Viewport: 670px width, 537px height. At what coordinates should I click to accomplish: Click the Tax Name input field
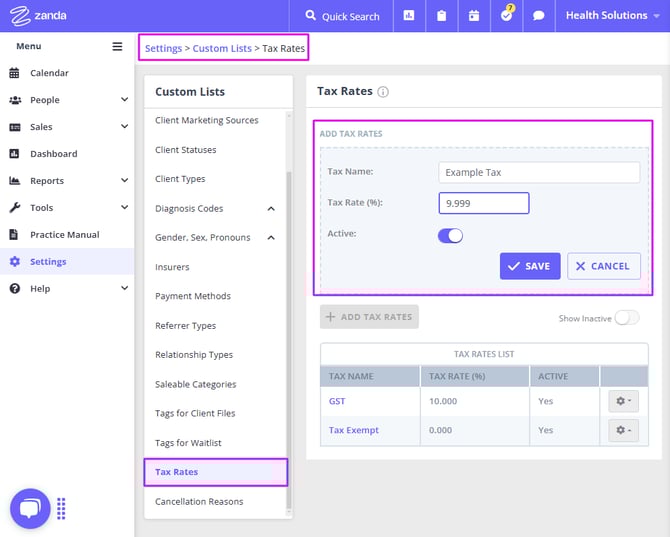point(539,172)
